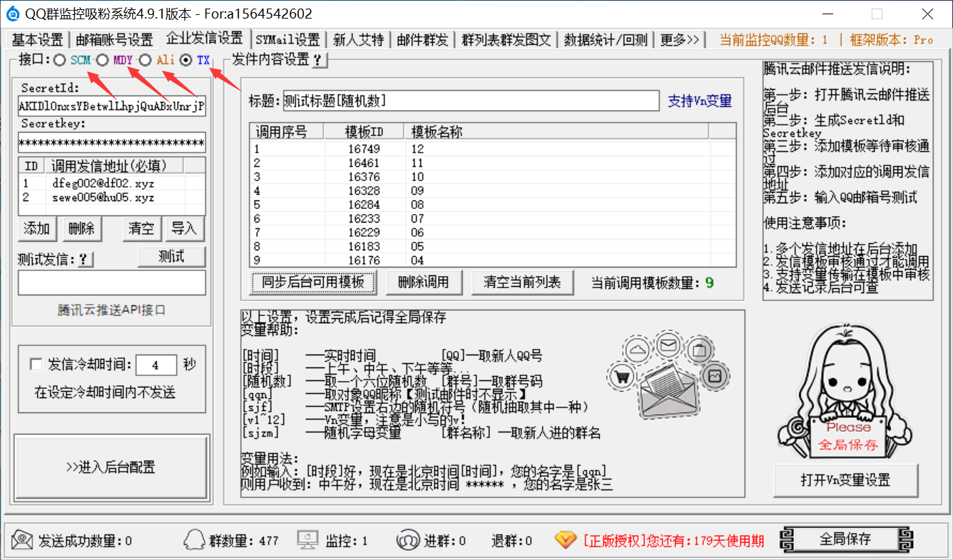
Task: Click the SecretId input field
Action: coord(112,106)
